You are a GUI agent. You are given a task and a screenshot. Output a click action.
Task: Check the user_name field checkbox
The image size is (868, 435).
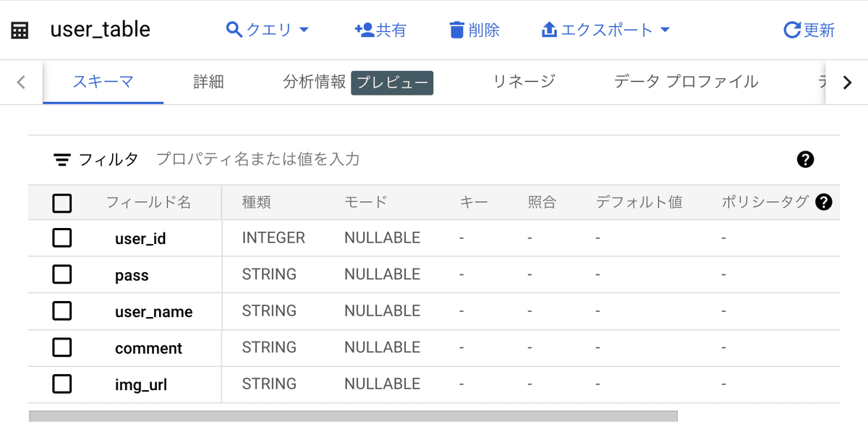62,311
